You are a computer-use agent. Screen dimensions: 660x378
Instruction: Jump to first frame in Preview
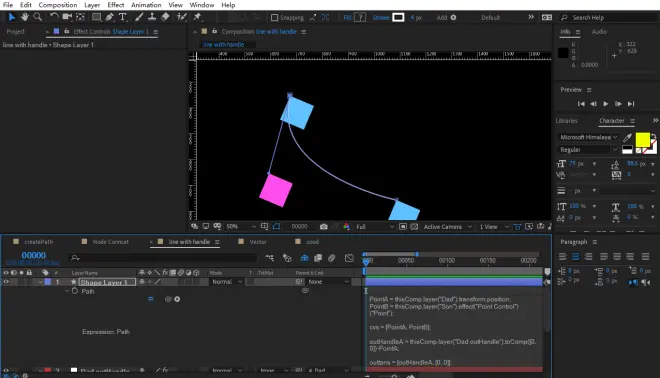(581, 104)
